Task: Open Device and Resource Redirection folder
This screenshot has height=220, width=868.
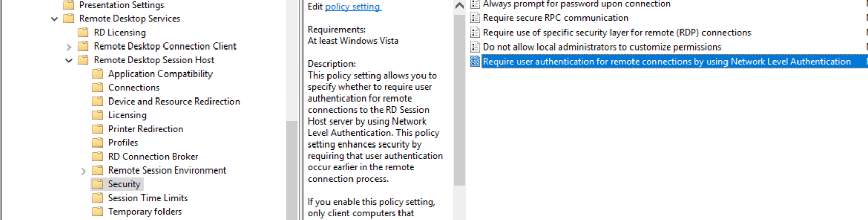Action: (174, 102)
